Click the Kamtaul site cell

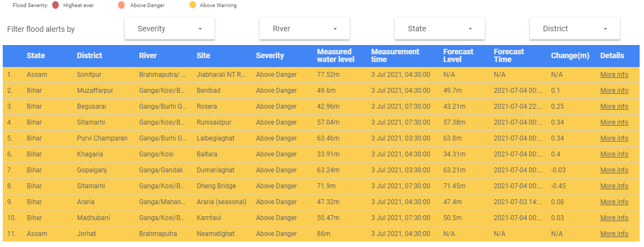point(208,218)
